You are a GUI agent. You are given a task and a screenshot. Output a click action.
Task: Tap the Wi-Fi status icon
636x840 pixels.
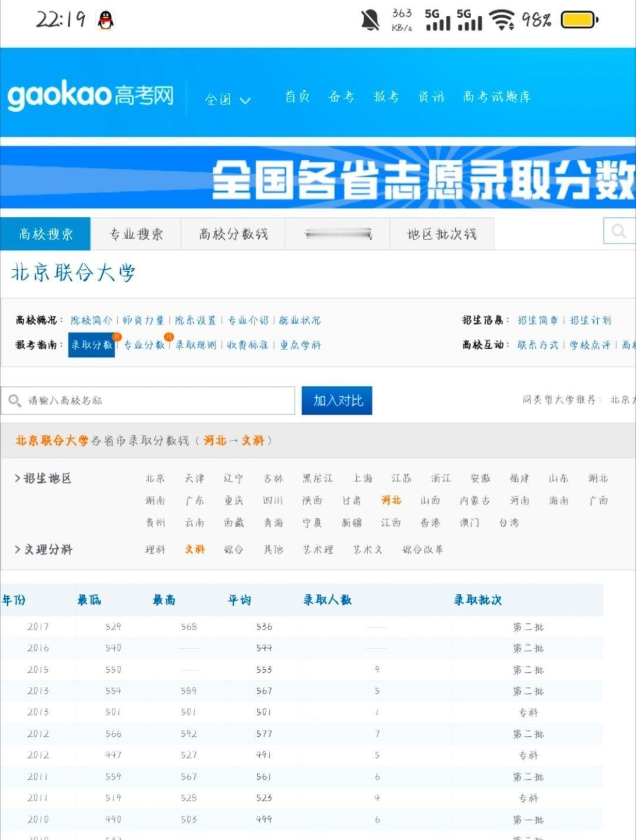[502, 20]
